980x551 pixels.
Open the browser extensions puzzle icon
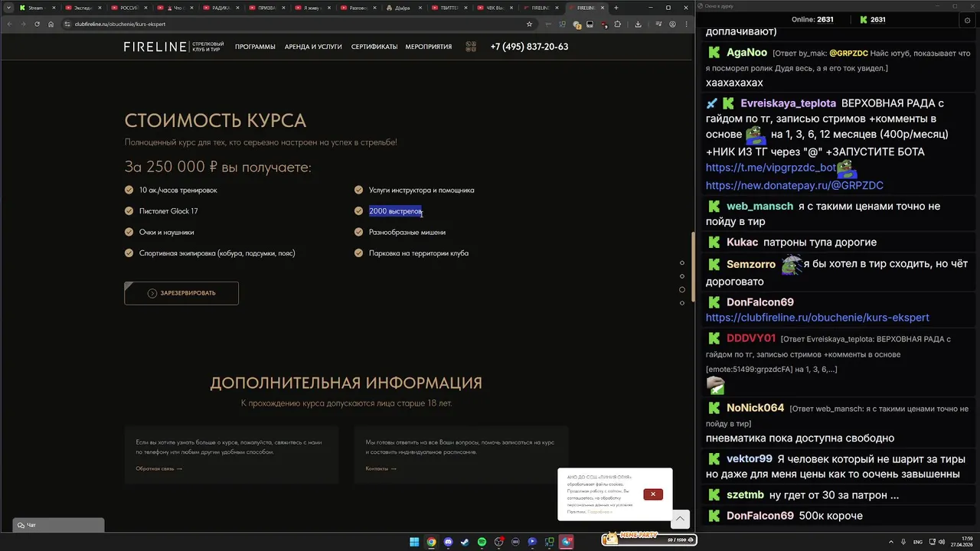pos(618,24)
